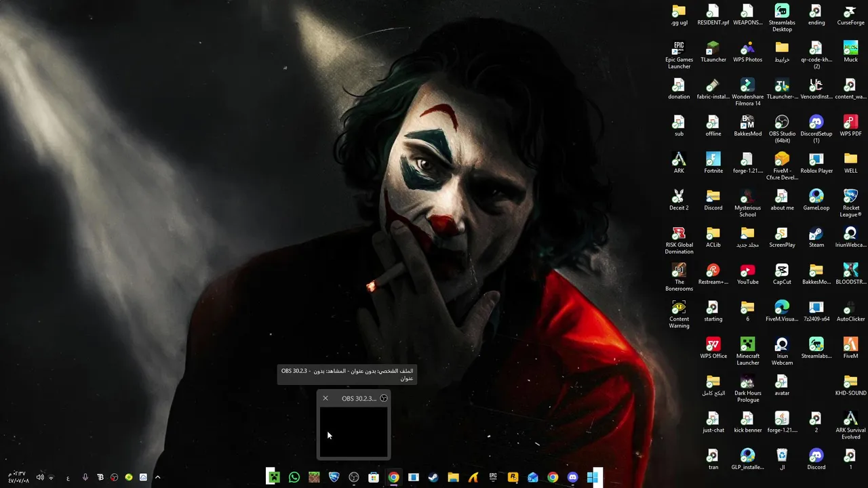The width and height of the screenshot is (868, 488).
Task: Select the WPS Office desktop icon
Action: point(713,348)
